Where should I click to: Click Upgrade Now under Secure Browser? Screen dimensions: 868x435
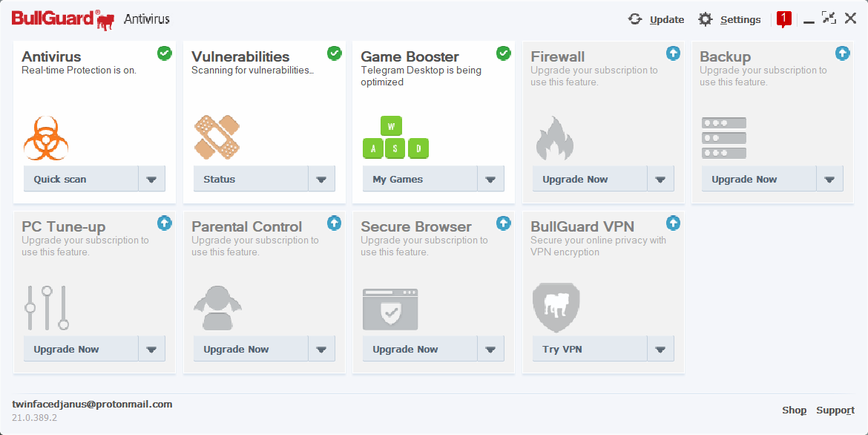420,349
